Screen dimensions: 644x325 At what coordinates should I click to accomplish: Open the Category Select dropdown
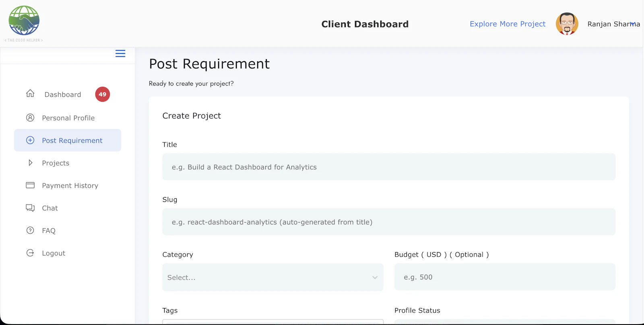[273, 277]
